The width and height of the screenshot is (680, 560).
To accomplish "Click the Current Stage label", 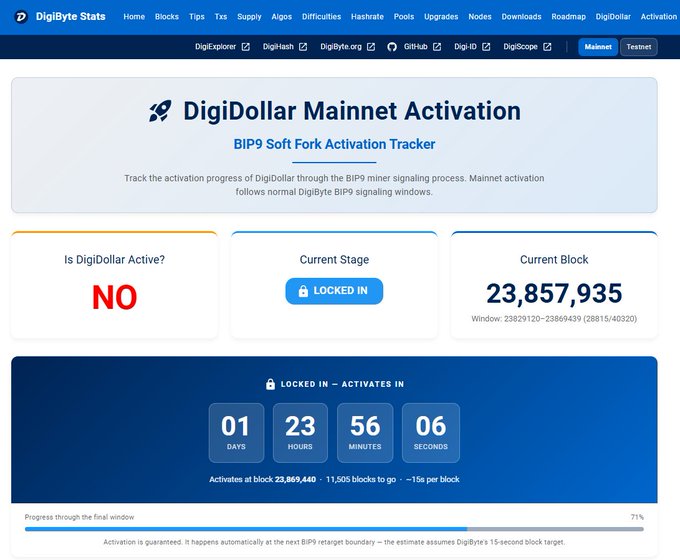I will (334, 259).
